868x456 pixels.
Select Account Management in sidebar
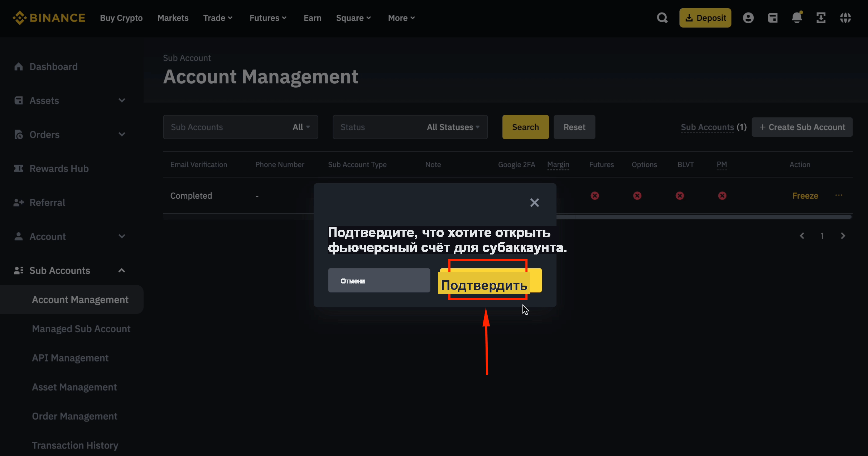click(72, 300)
